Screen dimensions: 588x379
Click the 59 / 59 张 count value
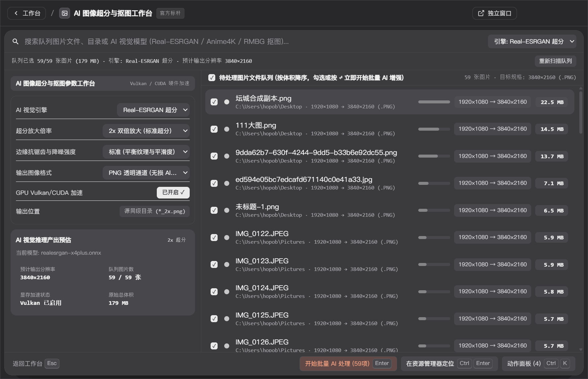125,278
